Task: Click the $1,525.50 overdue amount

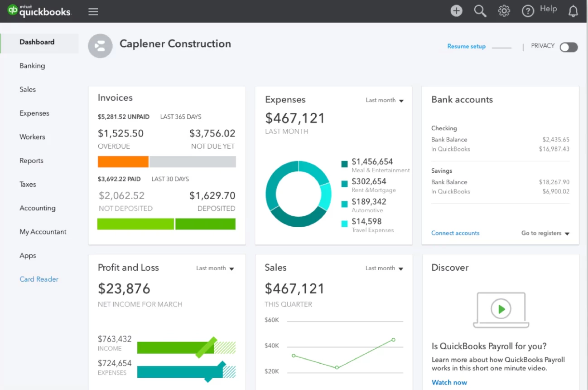Action: pyautogui.click(x=120, y=133)
